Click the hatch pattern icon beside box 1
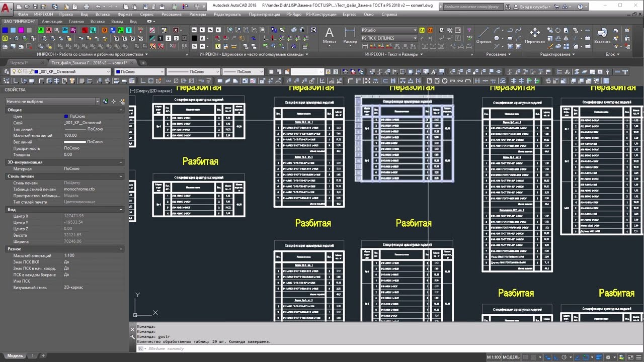The height and width of the screenshot is (362, 644). 152,38
